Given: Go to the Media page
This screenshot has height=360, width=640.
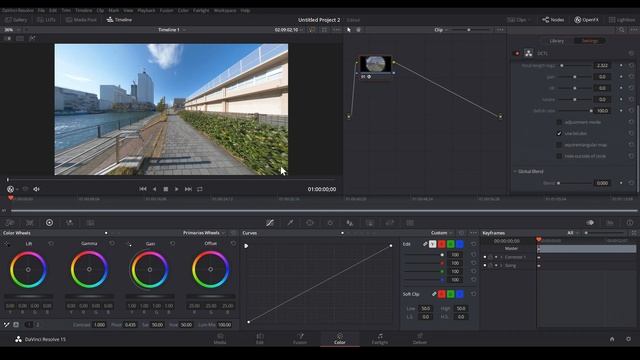Looking at the screenshot, I should coord(220,339).
